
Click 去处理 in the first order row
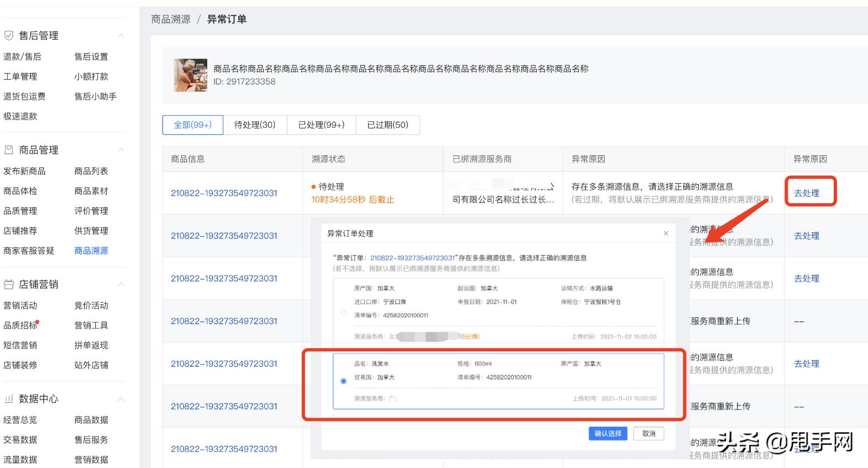point(807,193)
